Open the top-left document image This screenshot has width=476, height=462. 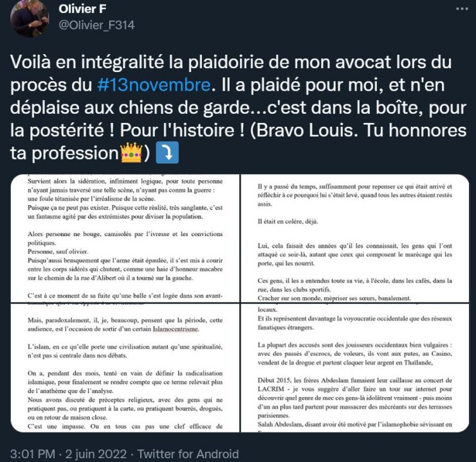125,239
